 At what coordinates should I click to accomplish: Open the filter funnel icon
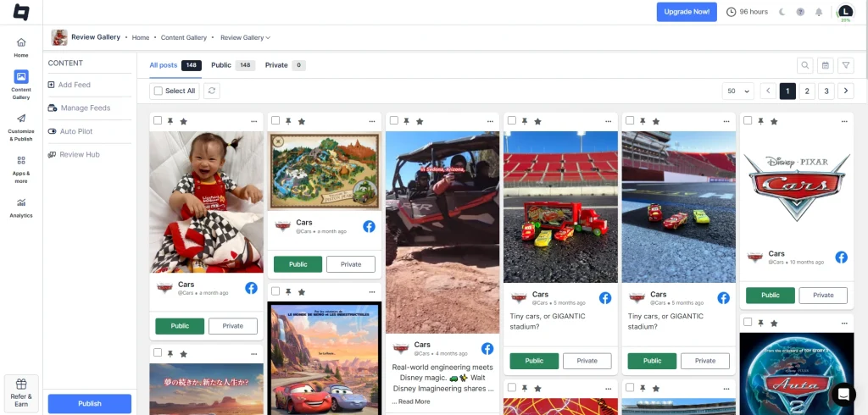[845, 65]
